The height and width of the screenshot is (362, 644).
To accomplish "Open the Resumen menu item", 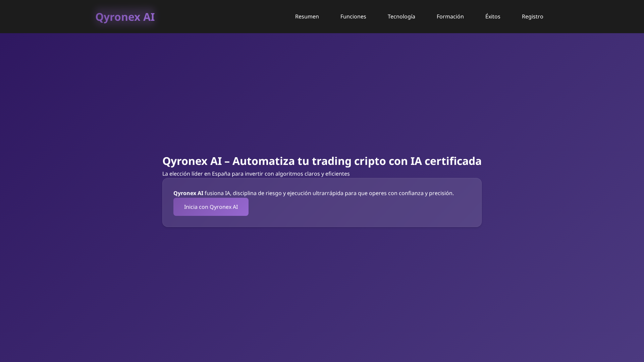I will coord(307,16).
